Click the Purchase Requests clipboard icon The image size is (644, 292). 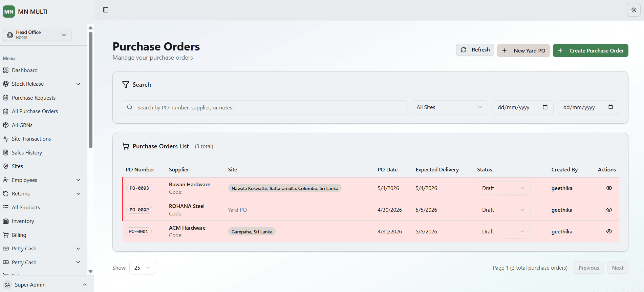(x=6, y=98)
